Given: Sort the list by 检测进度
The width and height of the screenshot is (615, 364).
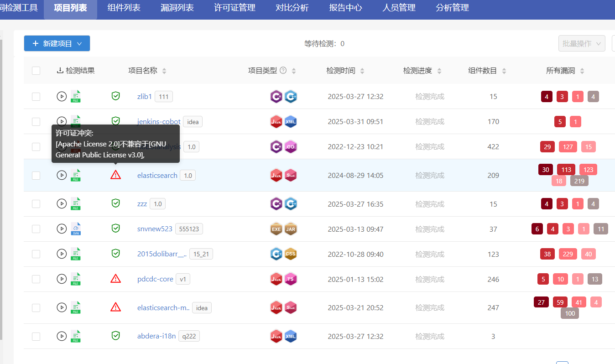Looking at the screenshot, I should tap(439, 71).
